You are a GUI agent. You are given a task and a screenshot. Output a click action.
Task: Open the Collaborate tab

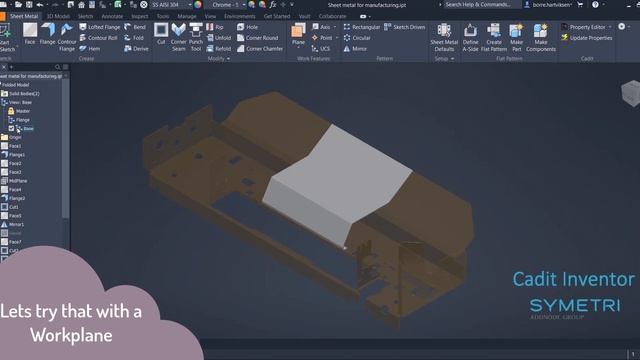[332, 16]
